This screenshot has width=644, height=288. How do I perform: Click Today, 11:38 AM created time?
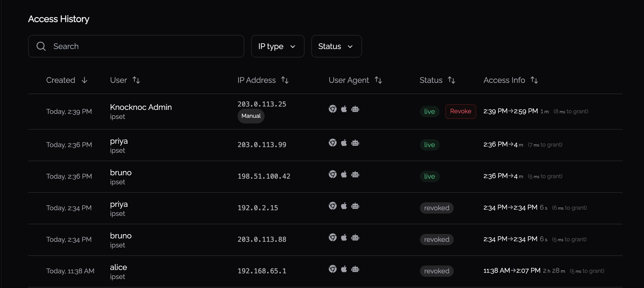(x=70, y=271)
